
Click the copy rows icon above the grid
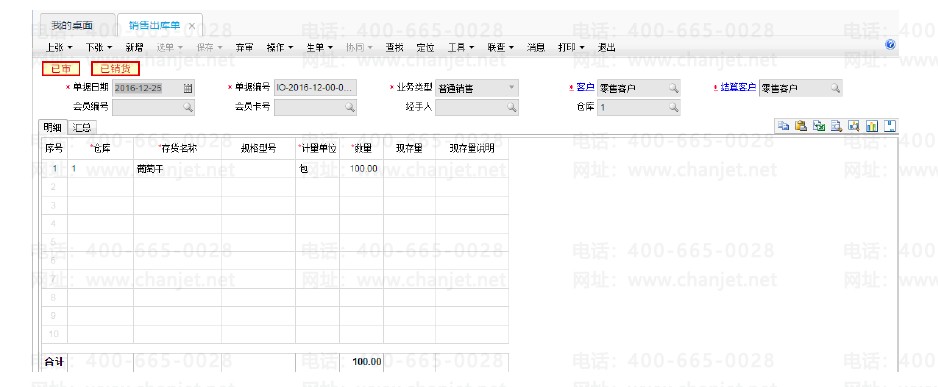pyautogui.click(x=783, y=126)
